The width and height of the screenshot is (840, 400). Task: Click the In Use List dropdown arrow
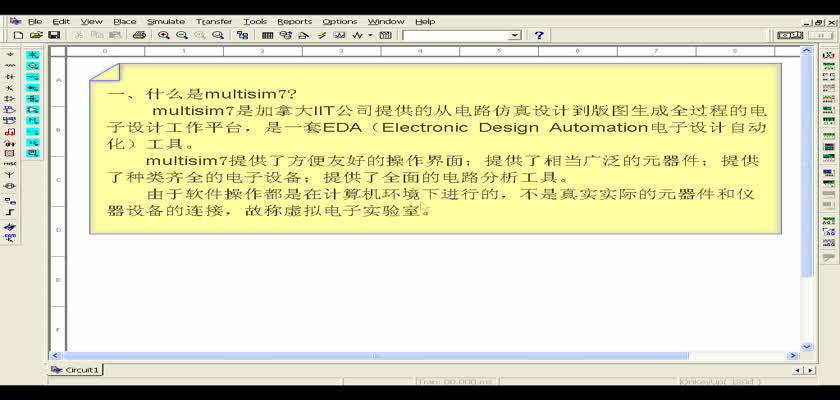point(515,35)
